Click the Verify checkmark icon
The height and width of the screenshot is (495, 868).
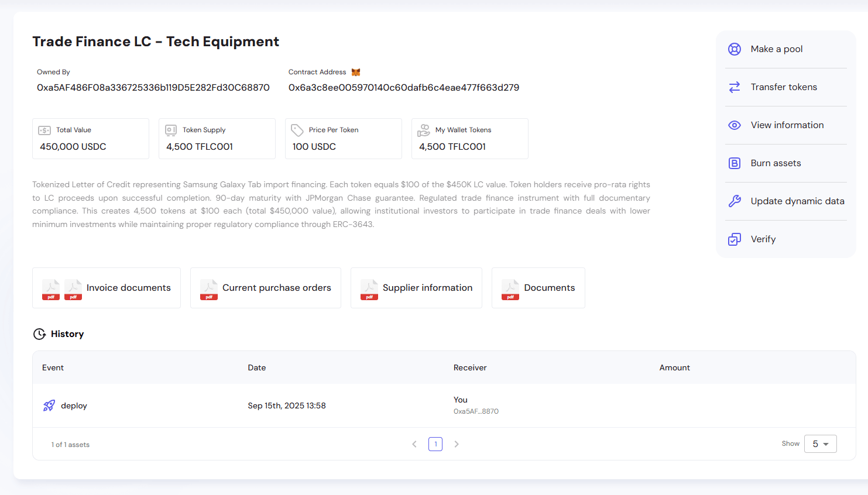click(x=735, y=239)
